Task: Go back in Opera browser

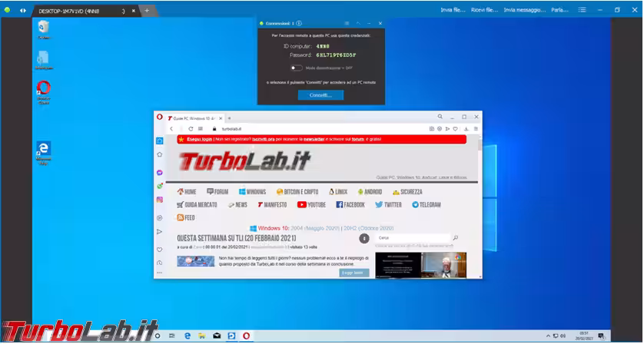Action: [x=171, y=128]
